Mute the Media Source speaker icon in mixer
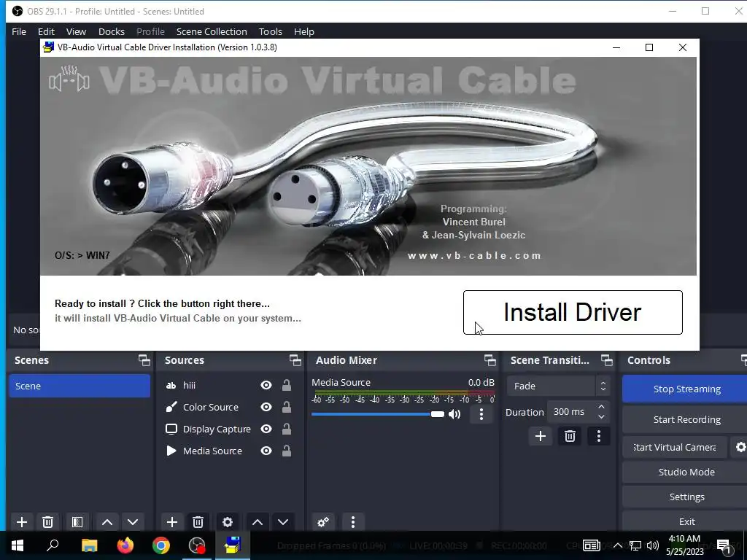Viewport: 747px width, 560px height. click(x=454, y=414)
